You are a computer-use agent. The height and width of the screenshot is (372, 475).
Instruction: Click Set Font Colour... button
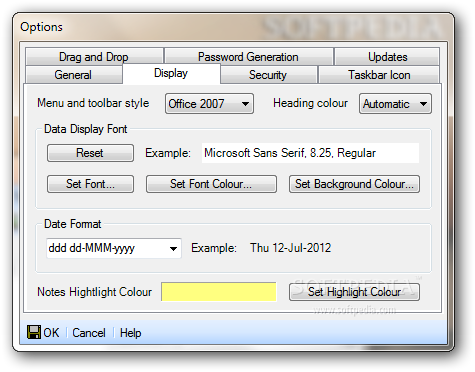(211, 184)
